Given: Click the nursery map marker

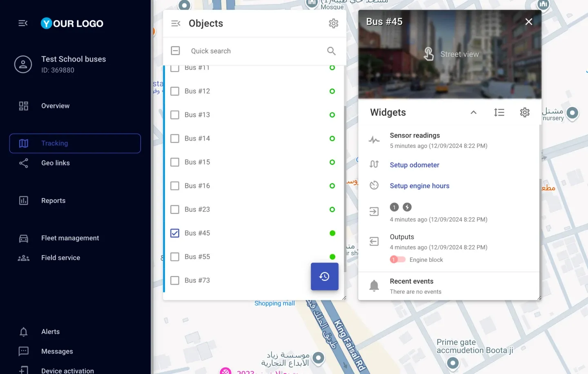Looking at the screenshot, I should (x=572, y=113).
